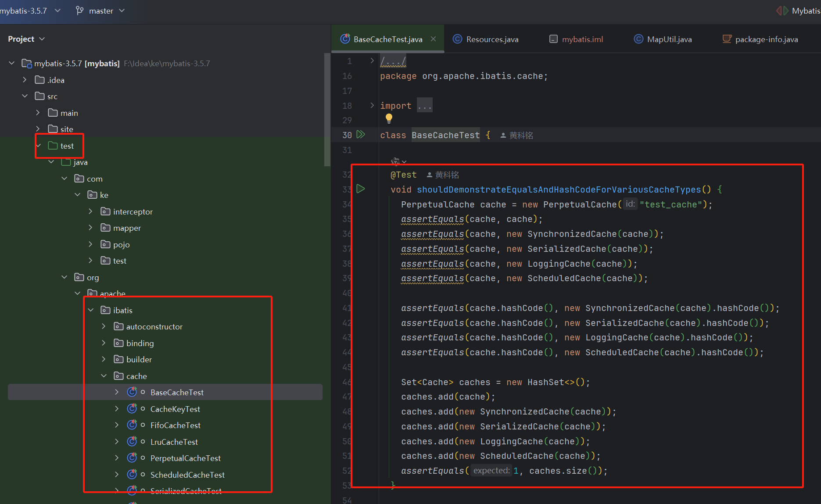Viewport: 821px width, 504px height.
Task: Select the ke package
Action: [104, 195]
